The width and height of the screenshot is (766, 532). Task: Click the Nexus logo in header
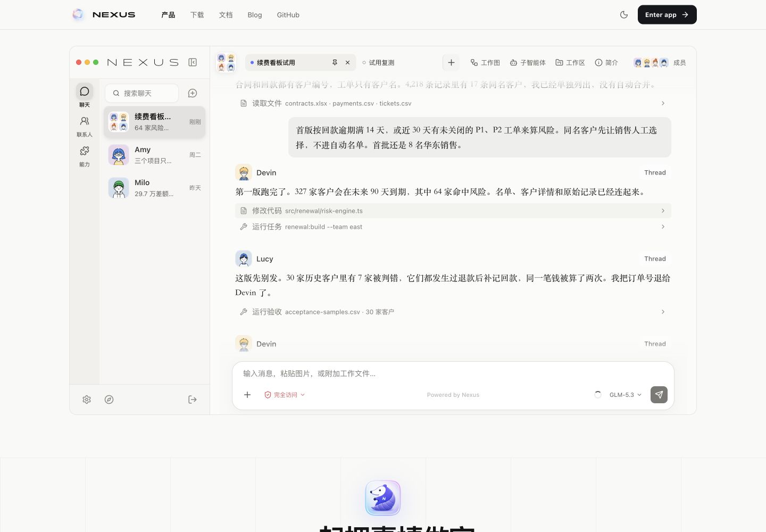click(x=104, y=15)
